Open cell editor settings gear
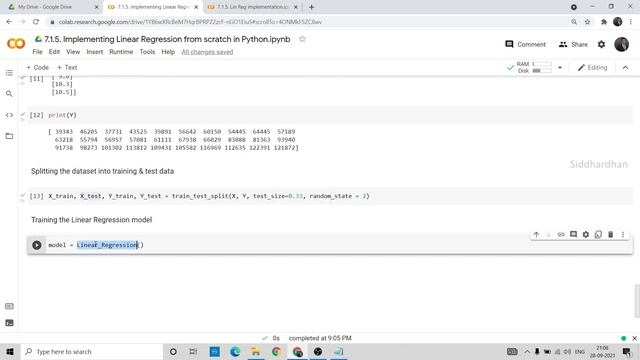Image resolution: width=640 pixels, height=360 pixels. pos(586,234)
